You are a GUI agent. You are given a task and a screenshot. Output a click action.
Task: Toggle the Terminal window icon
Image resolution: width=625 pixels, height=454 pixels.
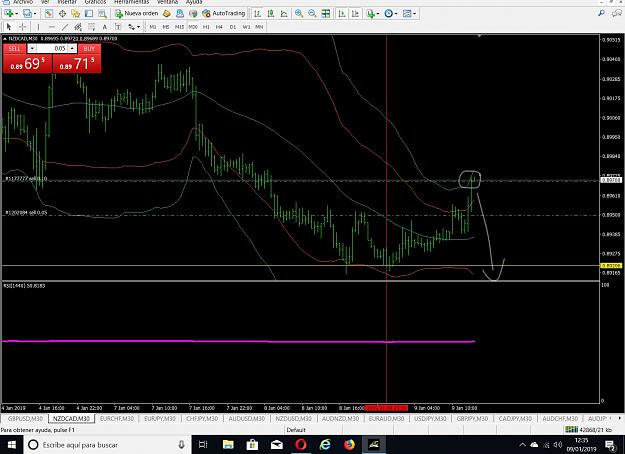88,14
